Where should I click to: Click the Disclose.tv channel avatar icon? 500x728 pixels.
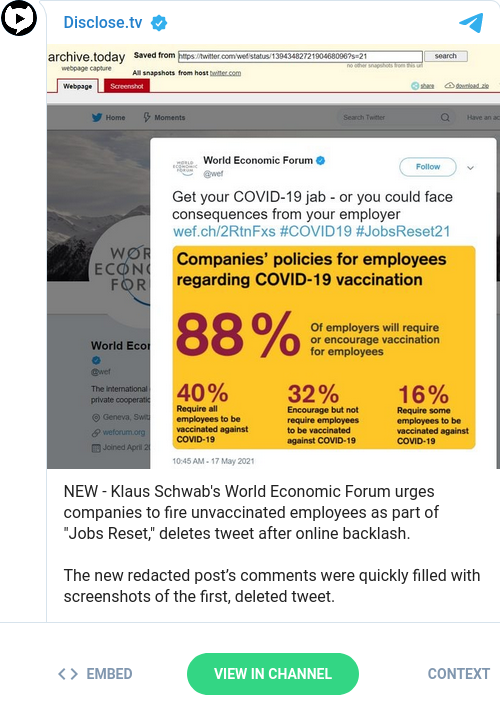19,18
